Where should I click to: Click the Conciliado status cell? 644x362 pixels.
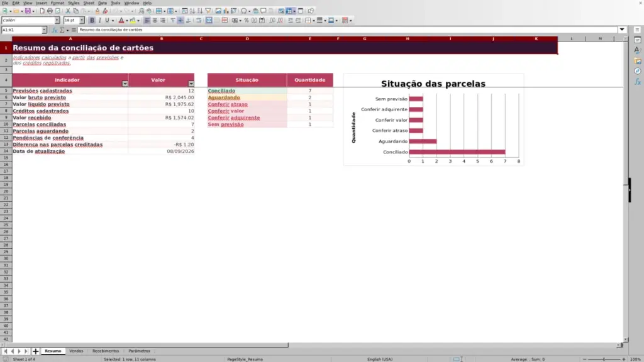tap(247, 90)
